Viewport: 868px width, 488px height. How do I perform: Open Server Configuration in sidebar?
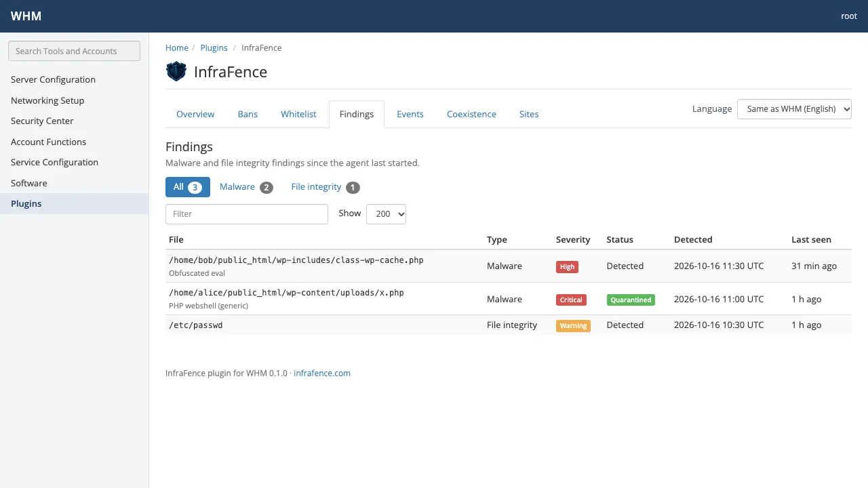click(74, 79)
